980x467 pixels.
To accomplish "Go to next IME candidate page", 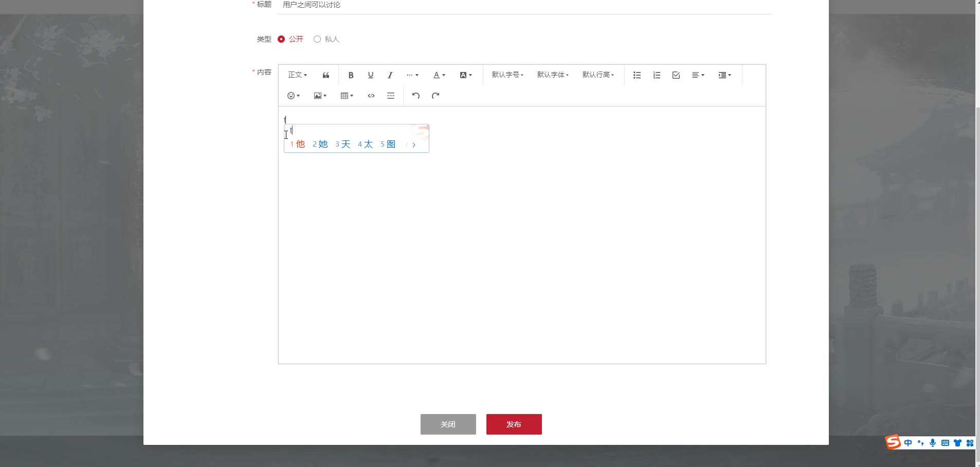I will tap(414, 145).
